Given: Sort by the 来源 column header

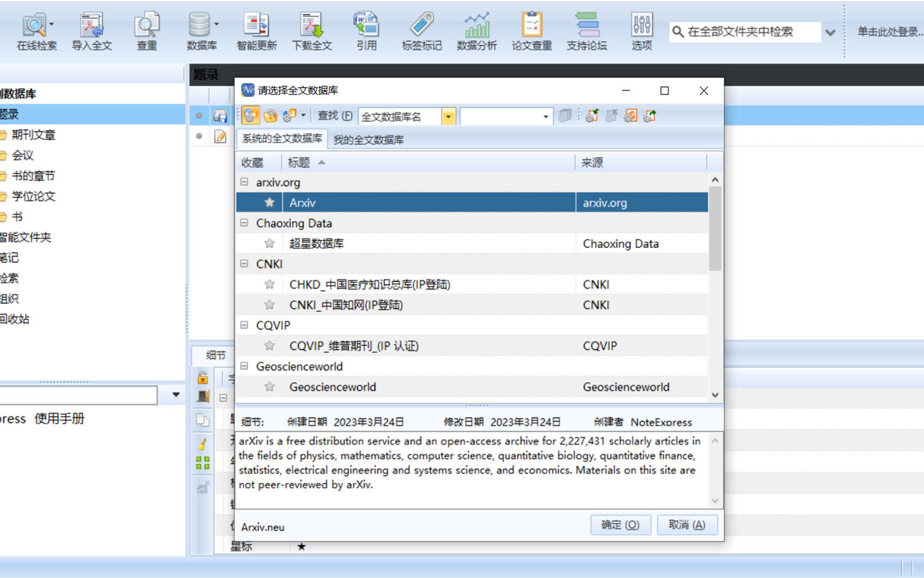Looking at the screenshot, I should click(641, 162).
